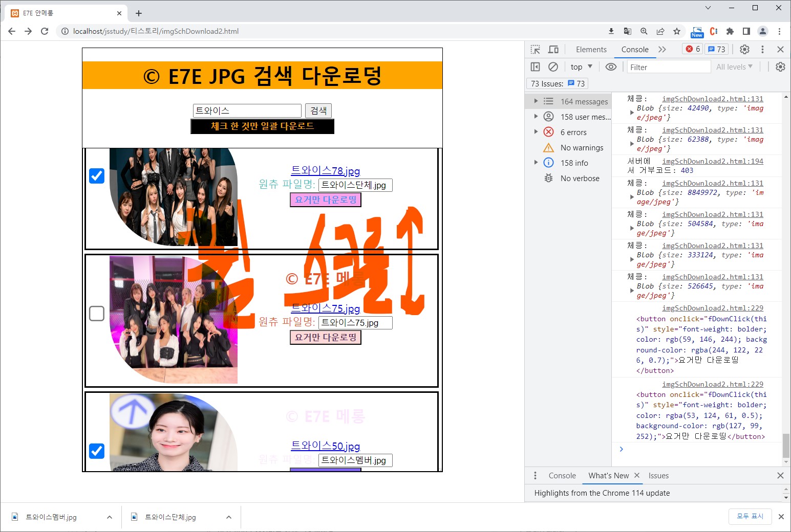Screen dimensions: 791x532
Task: Focus console Filter input
Action: point(669,67)
